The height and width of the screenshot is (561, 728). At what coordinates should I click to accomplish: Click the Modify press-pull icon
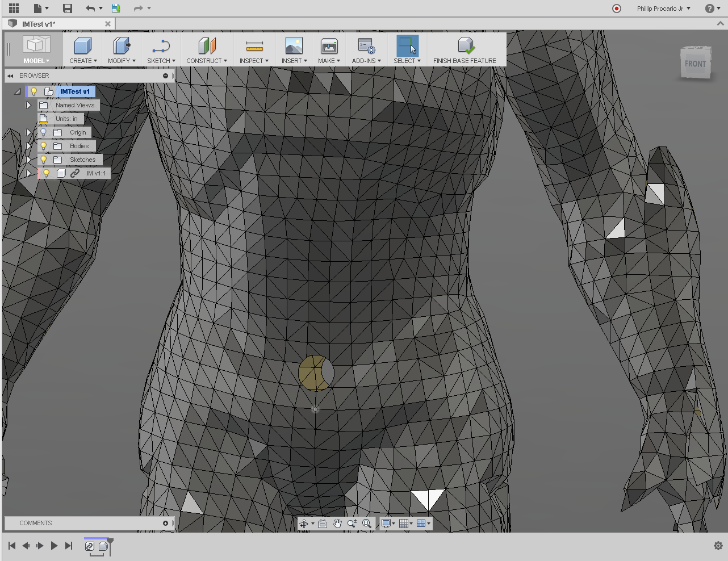pyautogui.click(x=122, y=45)
